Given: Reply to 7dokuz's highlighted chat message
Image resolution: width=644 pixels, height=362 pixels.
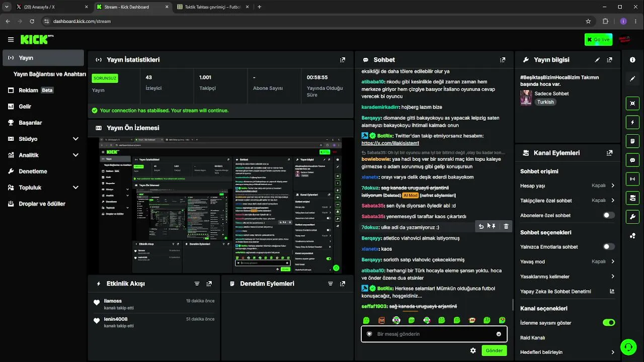Looking at the screenshot, I should pos(481,227).
